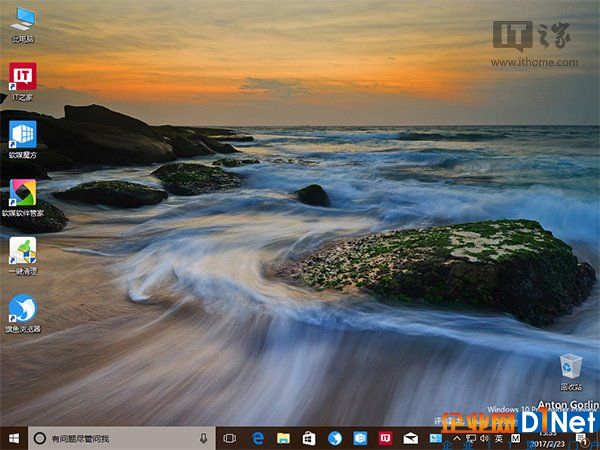The width and height of the screenshot is (600, 450).
Task: Click the M input method tray icon
Action: (515, 439)
